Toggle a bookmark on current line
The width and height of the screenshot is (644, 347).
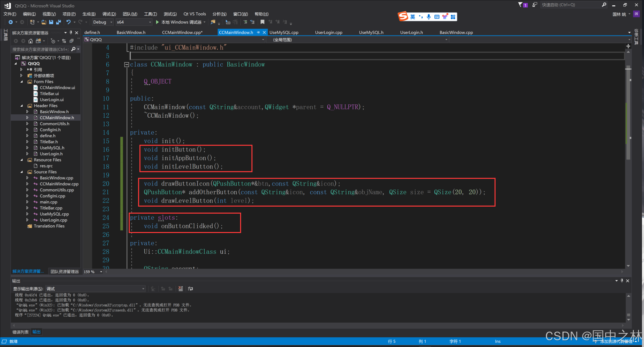click(x=262, y=22)
